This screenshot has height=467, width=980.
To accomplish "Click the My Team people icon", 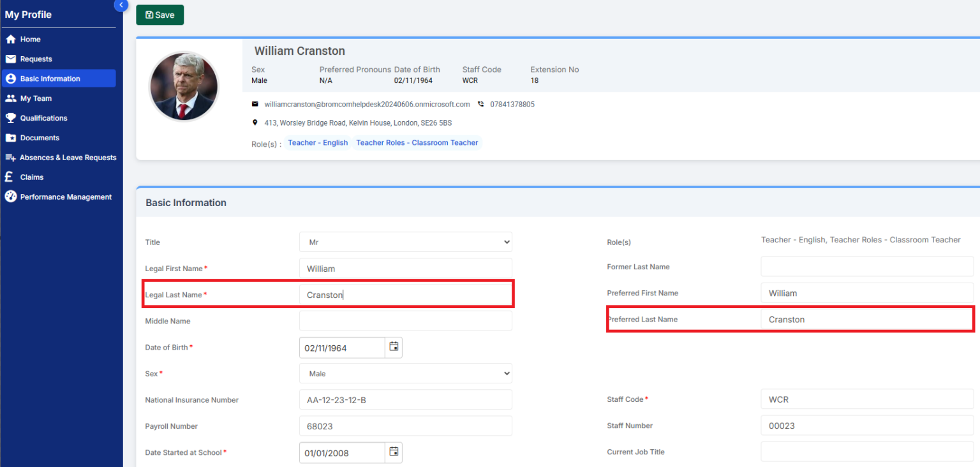I will coord(11,98).
